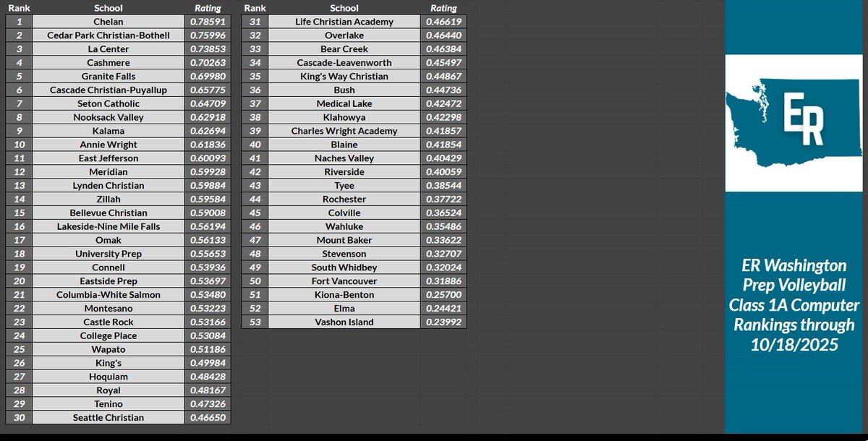Click the Medical Lake cell

[344, 104]
